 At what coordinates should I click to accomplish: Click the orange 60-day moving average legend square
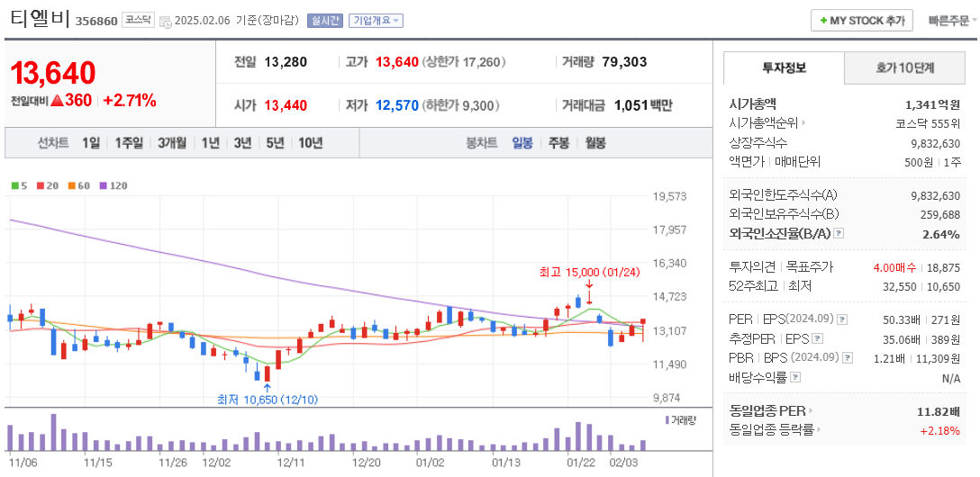point(70,185)
